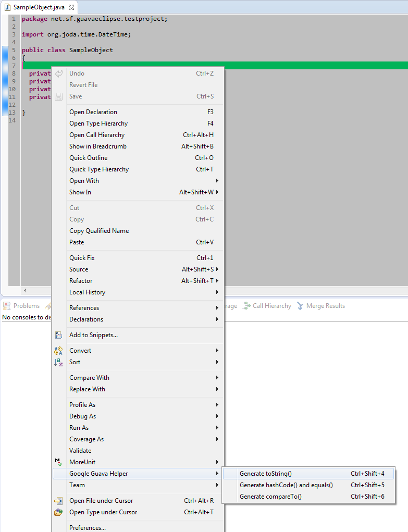
Task: Click the Undo arrow icon
Action: click(59, 73)
